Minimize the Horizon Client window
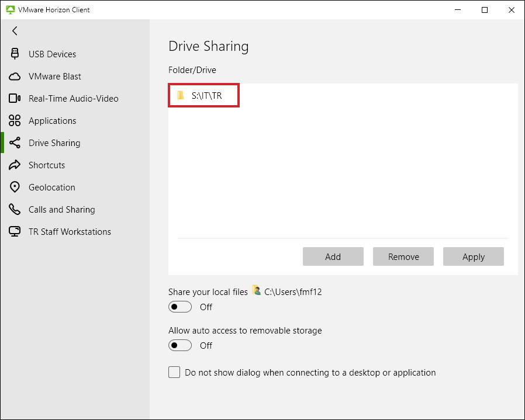Image resolution: width=525 pixels, height=420 pixels. (458, 10)
